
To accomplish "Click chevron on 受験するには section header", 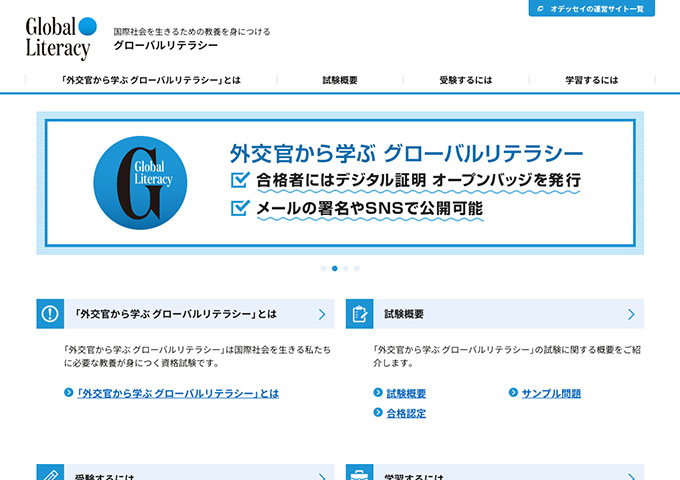I will [322, 476].
